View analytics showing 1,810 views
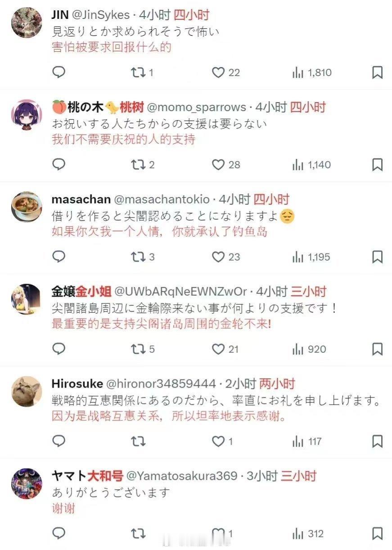Image resolution: width=392 pixels, height=550 pixels. tap(312, 72)
